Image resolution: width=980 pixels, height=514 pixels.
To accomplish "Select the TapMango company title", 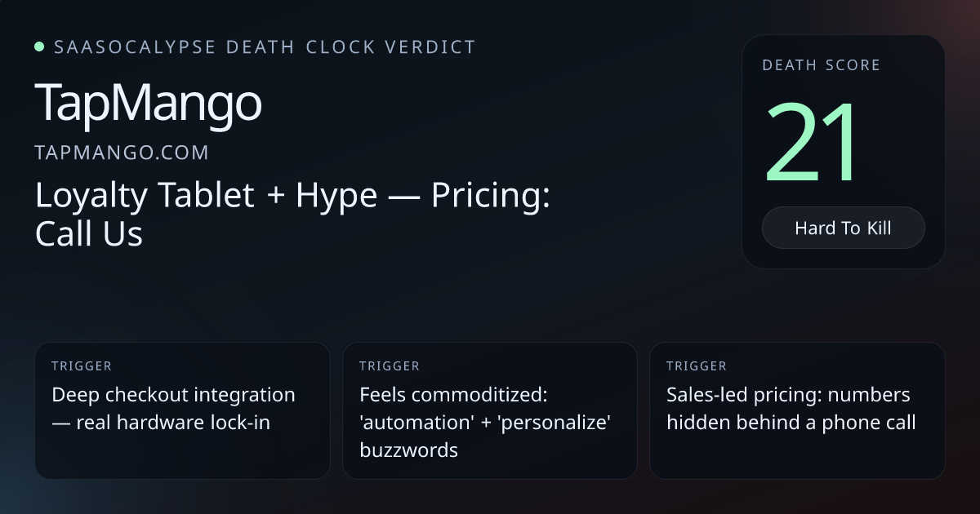I will click(148, 104).
